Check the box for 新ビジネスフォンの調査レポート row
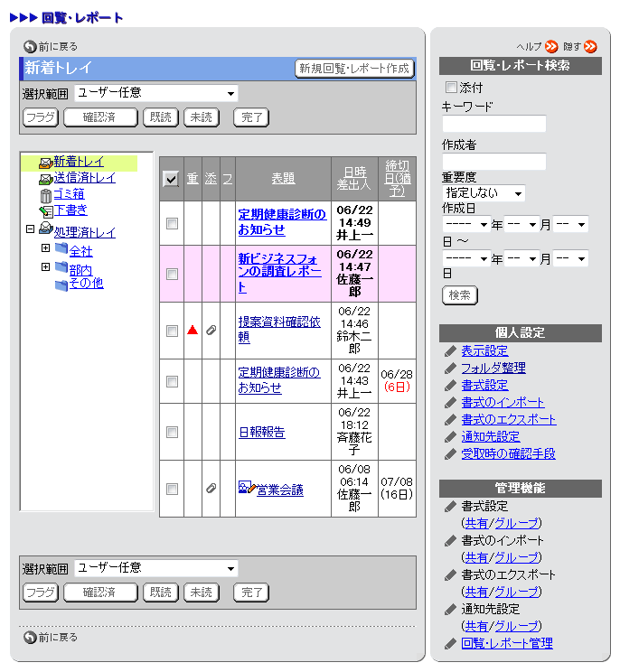620x672 pixels. [172, 274]
